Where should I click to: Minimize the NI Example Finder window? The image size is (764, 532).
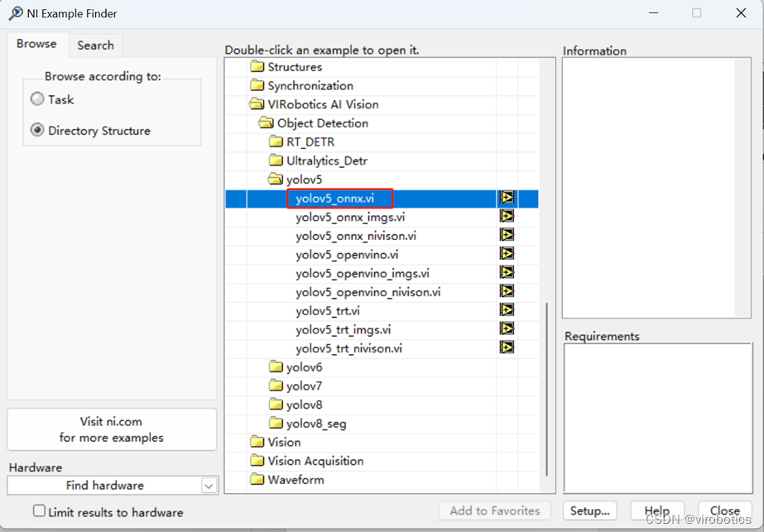click(x=653, y=13)
